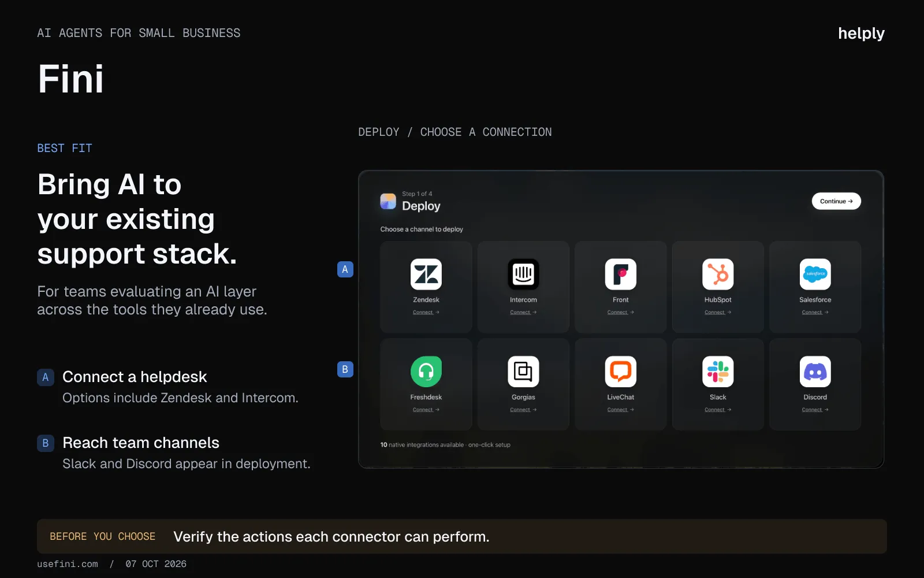Viewport: 924px width, 578px height.
Task: Click the Fini app logo beside Deploy
Action: point(388,201)
